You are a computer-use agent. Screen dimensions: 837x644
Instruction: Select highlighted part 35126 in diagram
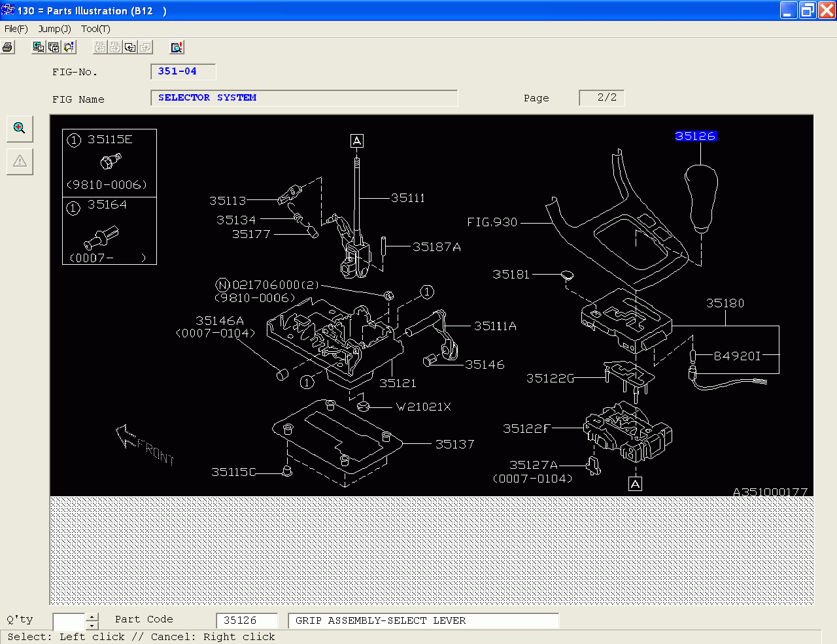click(696, 136)
